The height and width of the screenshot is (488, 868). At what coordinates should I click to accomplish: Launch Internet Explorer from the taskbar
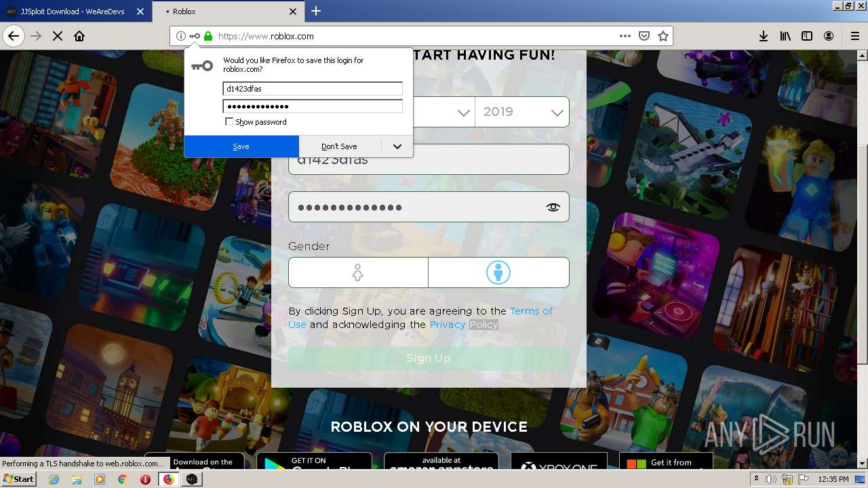54,479
